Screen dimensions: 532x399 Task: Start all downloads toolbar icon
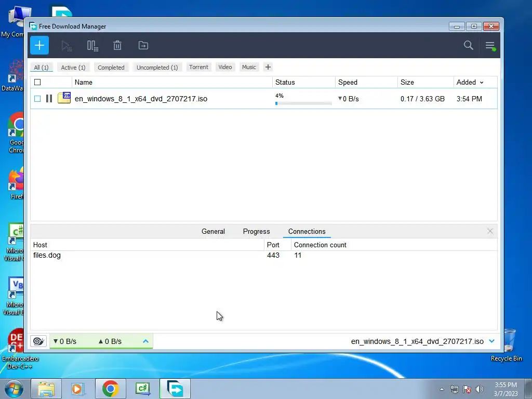(x=66, y=46)
